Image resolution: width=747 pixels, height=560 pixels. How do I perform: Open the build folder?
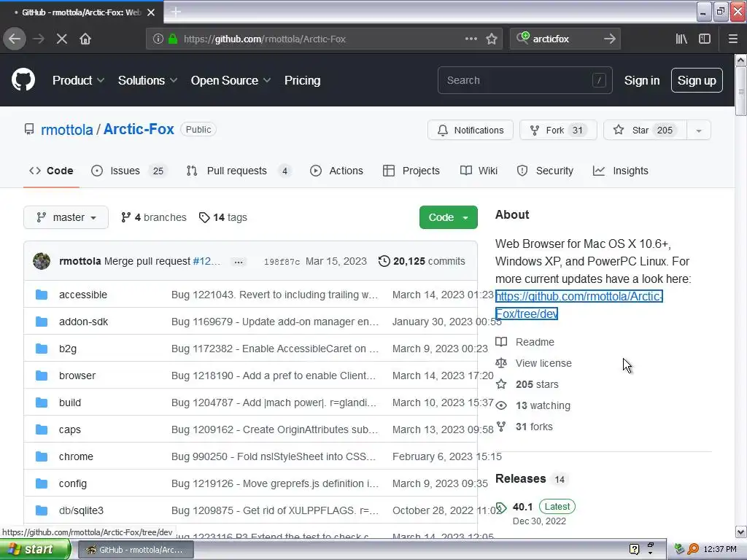69,402
